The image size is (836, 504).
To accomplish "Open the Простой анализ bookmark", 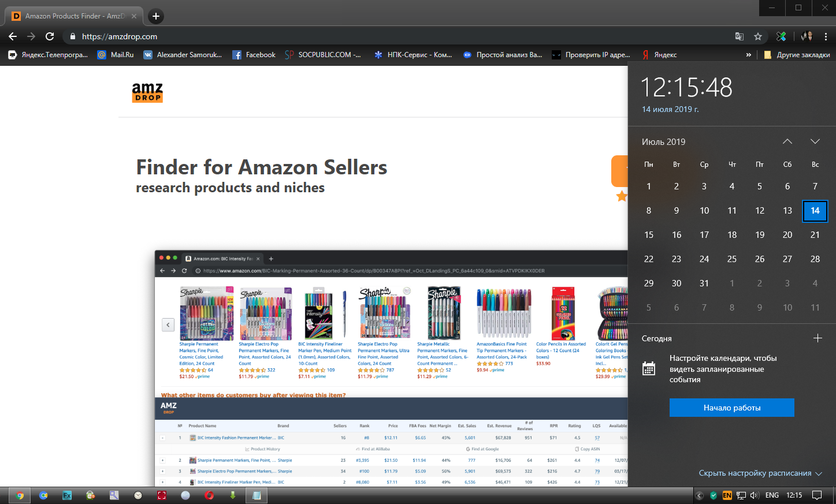I will [x=503, y=55].
